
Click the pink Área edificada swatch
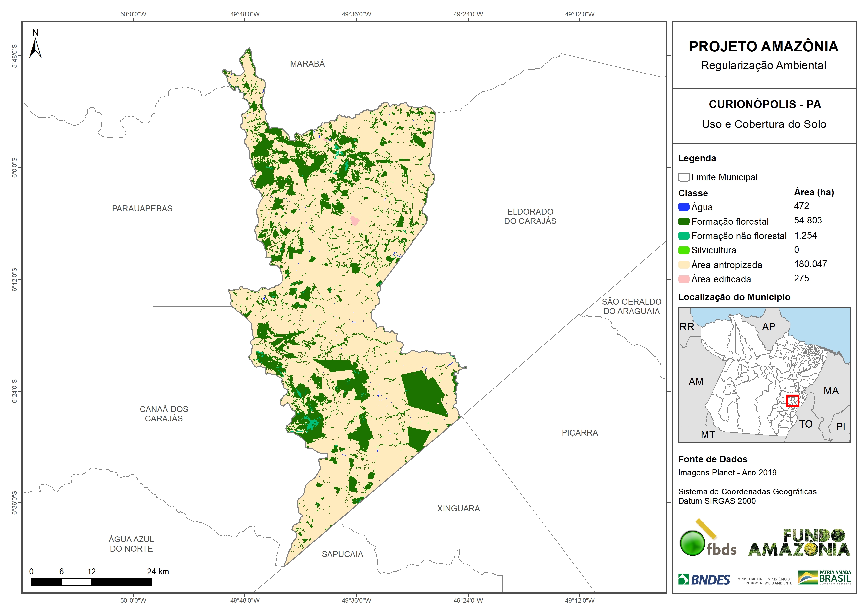[x=683, y=279]
